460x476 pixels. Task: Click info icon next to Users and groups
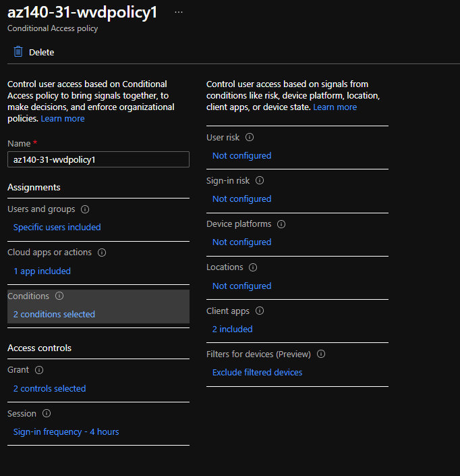pyautogui.click(x=85, y=209)
